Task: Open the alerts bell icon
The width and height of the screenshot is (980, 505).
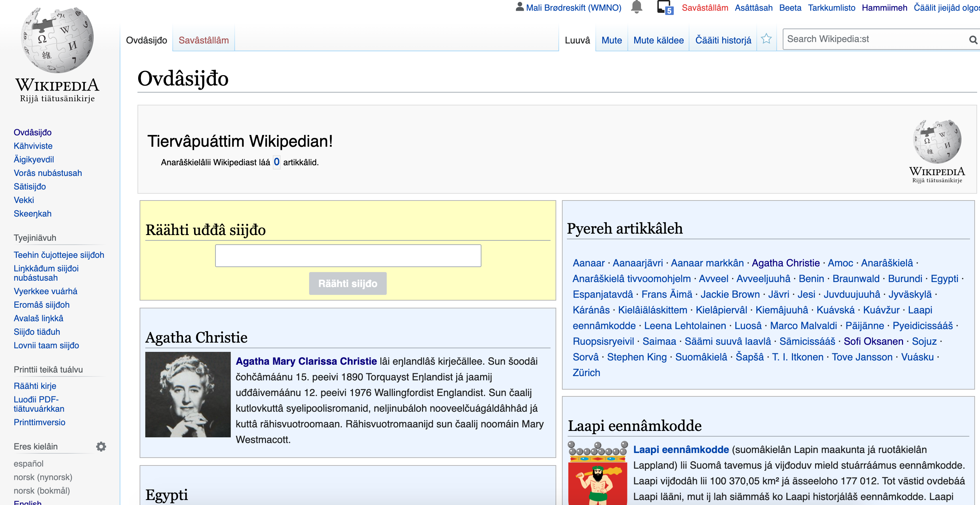Action: [636, 7]
